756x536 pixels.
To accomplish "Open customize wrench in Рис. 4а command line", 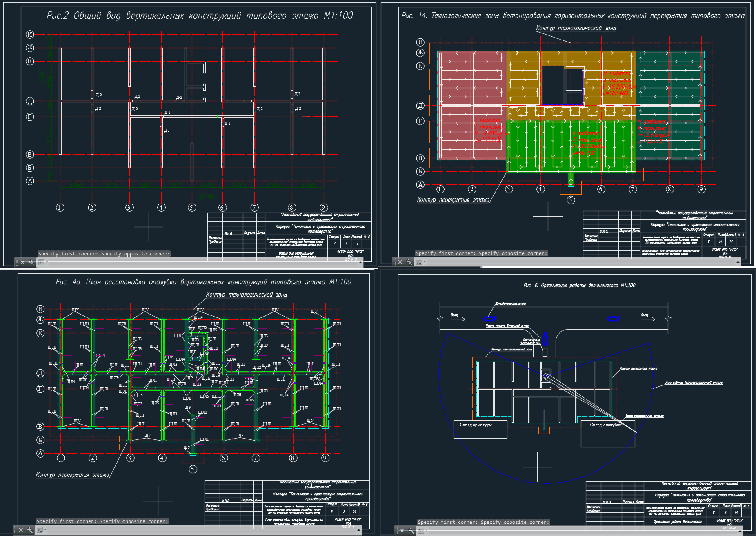I will pyautogui.click(x=29, y=530).
